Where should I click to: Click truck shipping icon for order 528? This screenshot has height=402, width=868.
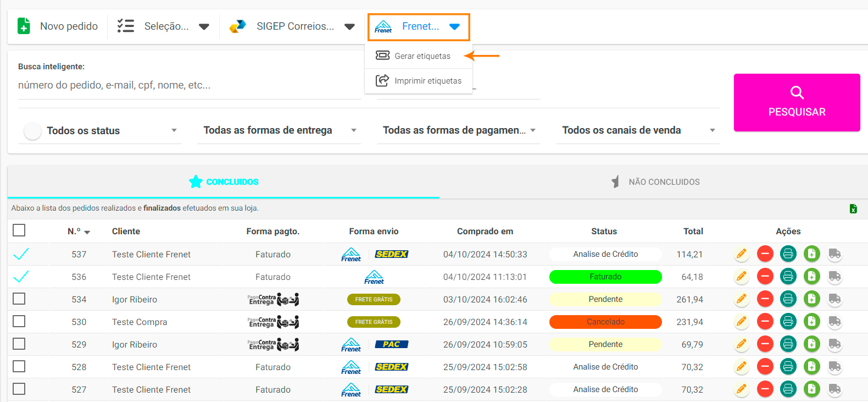pyautogui.click(x=835, y=366)
